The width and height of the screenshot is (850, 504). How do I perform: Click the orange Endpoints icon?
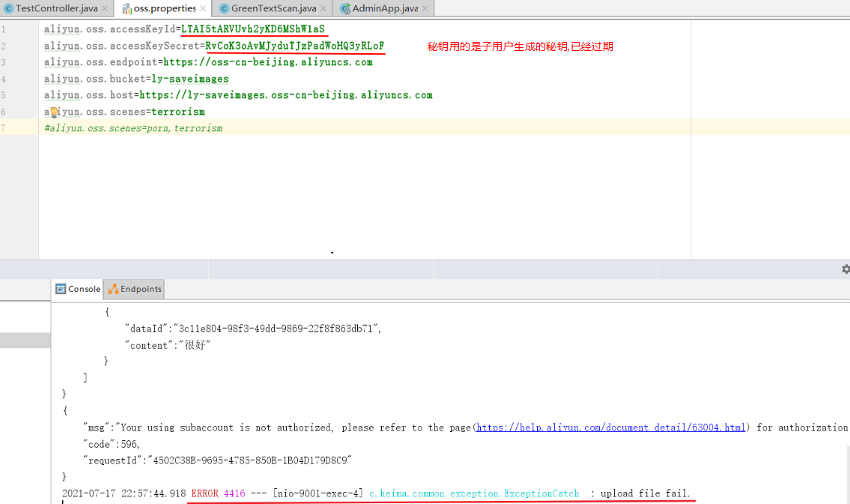pos(112,289)
